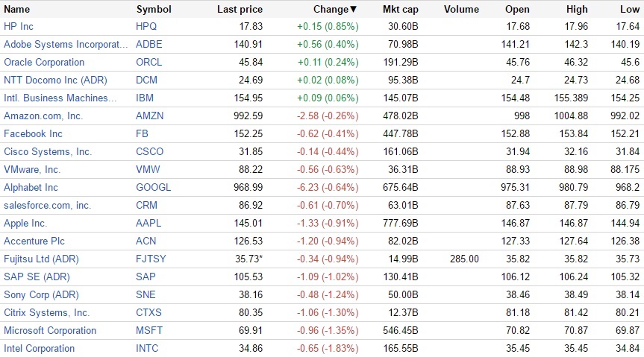The image size is (644, 357).
Task: Open the Facebook Inc link
Action: [34, 133]
